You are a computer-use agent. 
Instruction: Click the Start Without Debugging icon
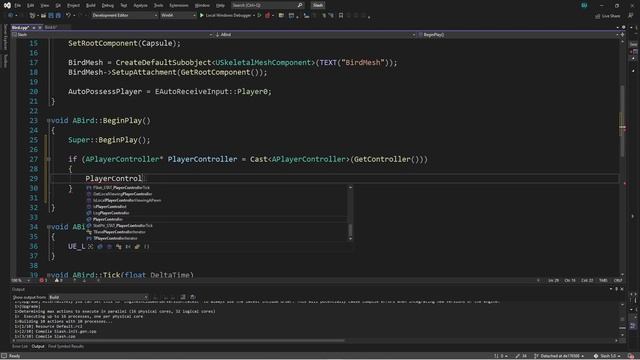click(259, 16)
